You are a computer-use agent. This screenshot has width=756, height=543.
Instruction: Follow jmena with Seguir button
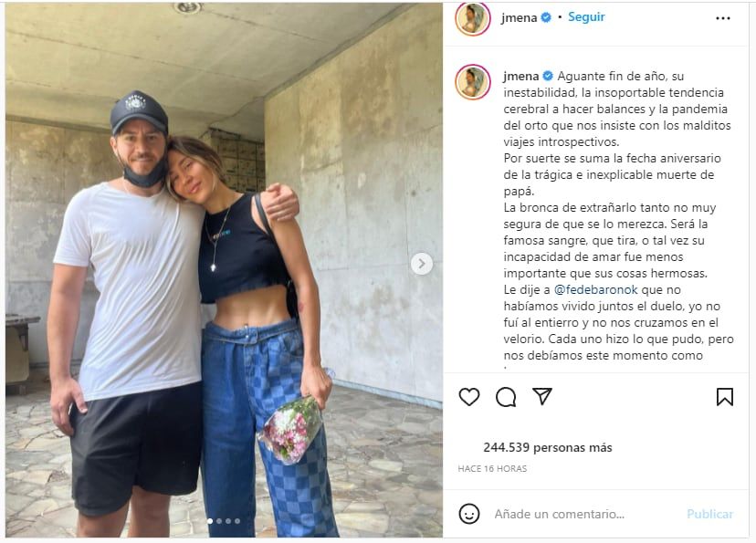point(586,17)
